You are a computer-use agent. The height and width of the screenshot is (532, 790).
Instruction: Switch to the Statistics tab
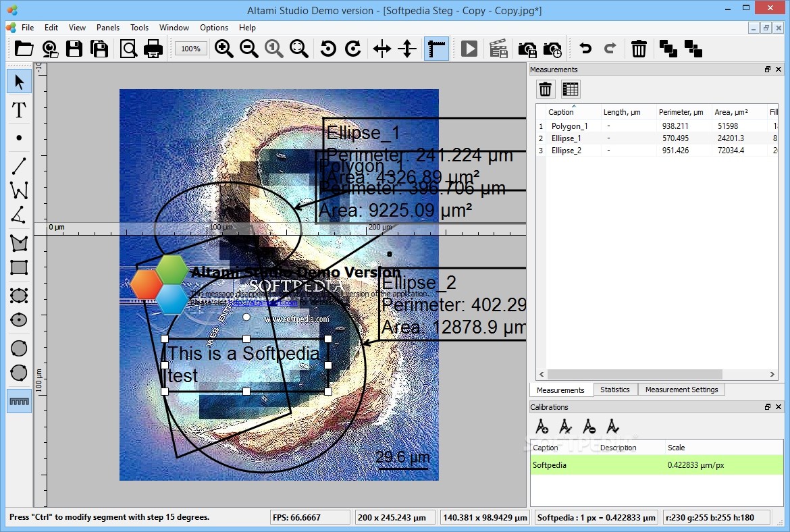pyautogui.click(x=615, y=390)
